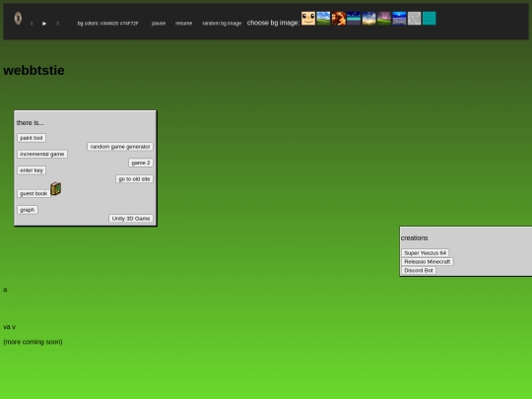Click the 'va v' text
This screenshot has width=532, height=399.
coord(10,327)
